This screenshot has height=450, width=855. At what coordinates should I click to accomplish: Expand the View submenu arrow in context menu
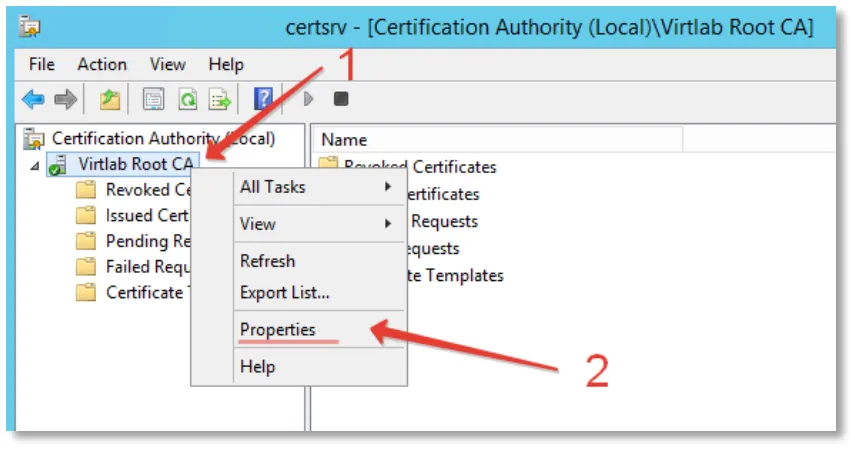pos(388,224)
